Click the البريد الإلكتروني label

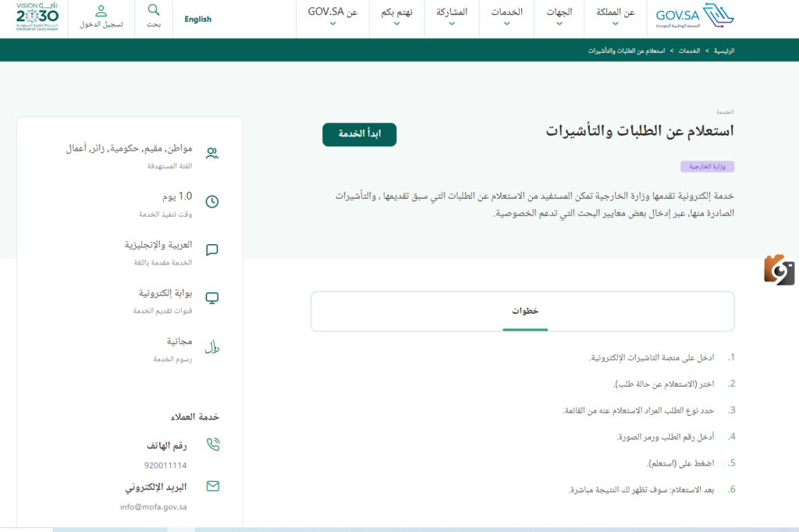coord(156,488)
